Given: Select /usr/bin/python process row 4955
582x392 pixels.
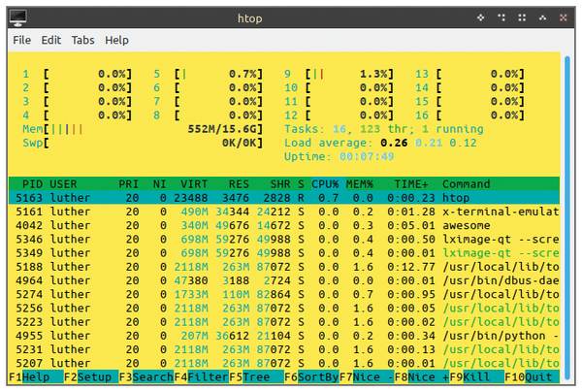Looking at the screenshot, I should pyautogui.click(x=284, y=335).
